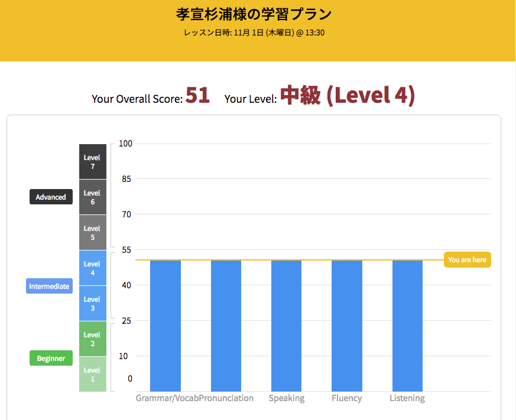This screenshot has height=420, width=516.
Task: Click the Listening blue bar
Action: coord(407,325)
